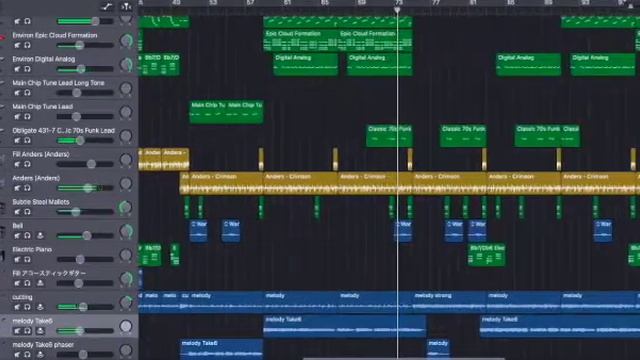
Task: Select the melody Take6 phaser track header
Action: [x=69, y=349]
